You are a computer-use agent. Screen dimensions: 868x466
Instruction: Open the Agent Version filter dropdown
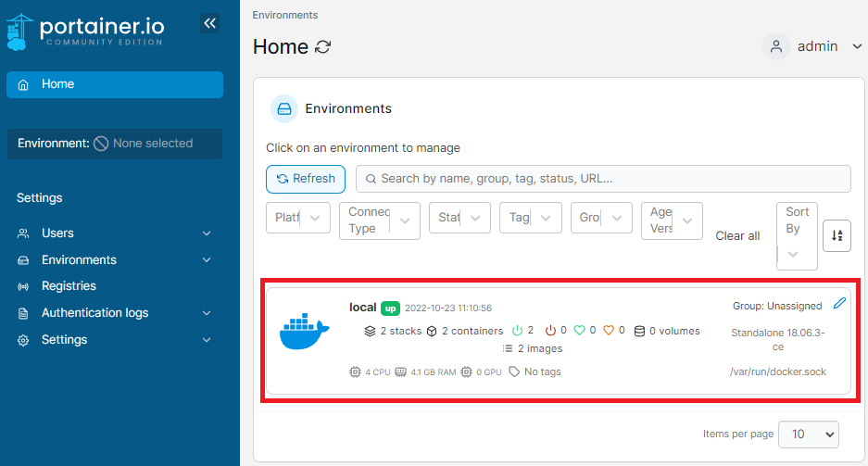point(672,220)
